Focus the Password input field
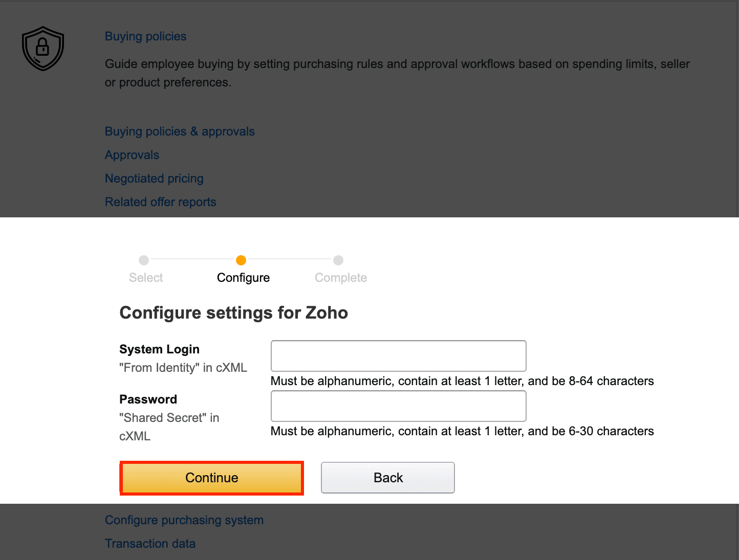Screen dimensions: 739x560 coord(398,406)
